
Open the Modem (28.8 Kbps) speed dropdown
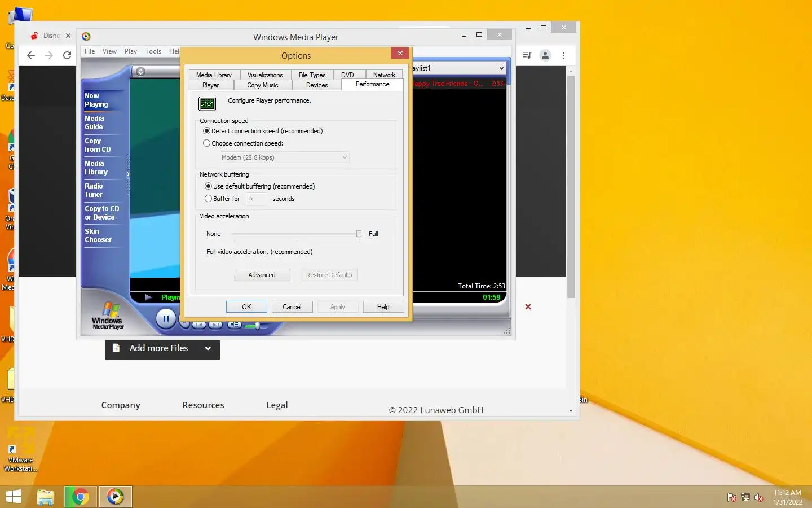point(284,157)
